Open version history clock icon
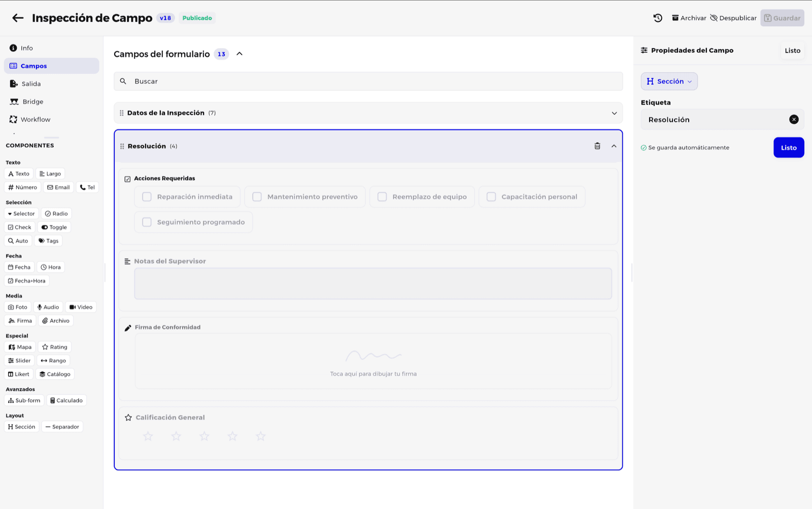The image size is (812, 509). tap(658, 18)
